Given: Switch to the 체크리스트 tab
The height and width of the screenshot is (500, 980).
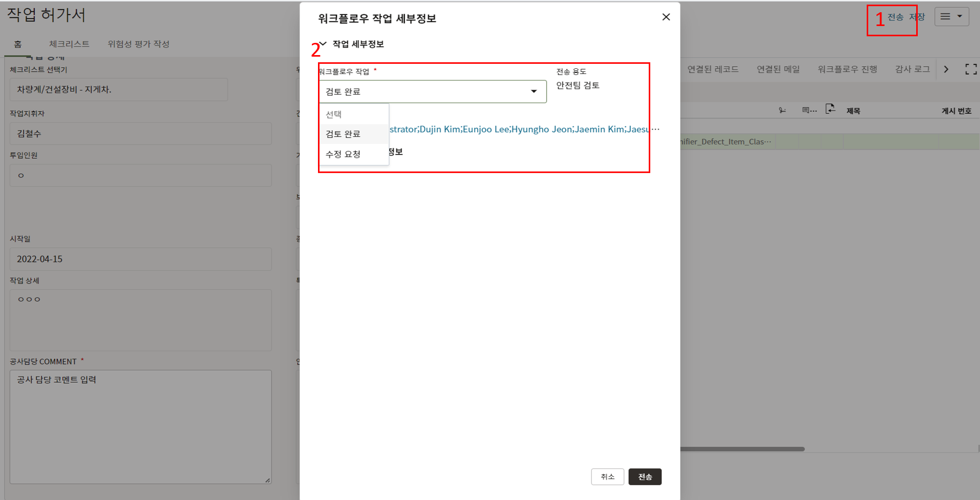Looking at the screenshot, I should click(x=69, y=44).
